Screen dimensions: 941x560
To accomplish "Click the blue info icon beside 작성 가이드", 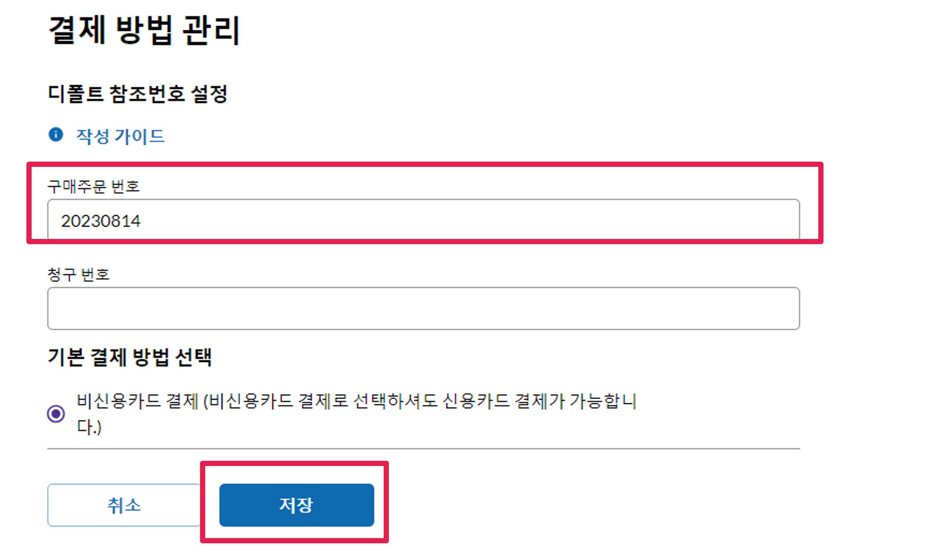I will tap(56, 135).
